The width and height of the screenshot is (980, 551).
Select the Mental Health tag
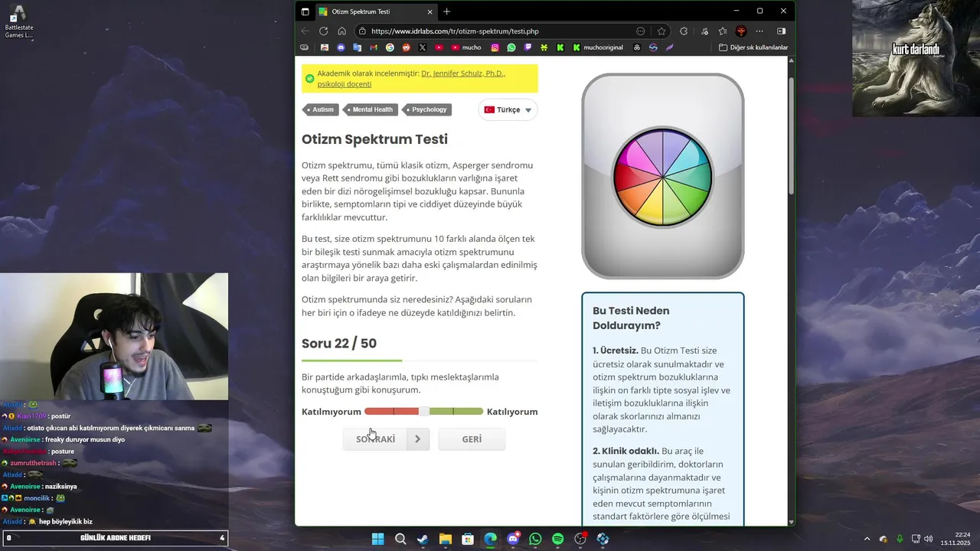tap(371, 109)
